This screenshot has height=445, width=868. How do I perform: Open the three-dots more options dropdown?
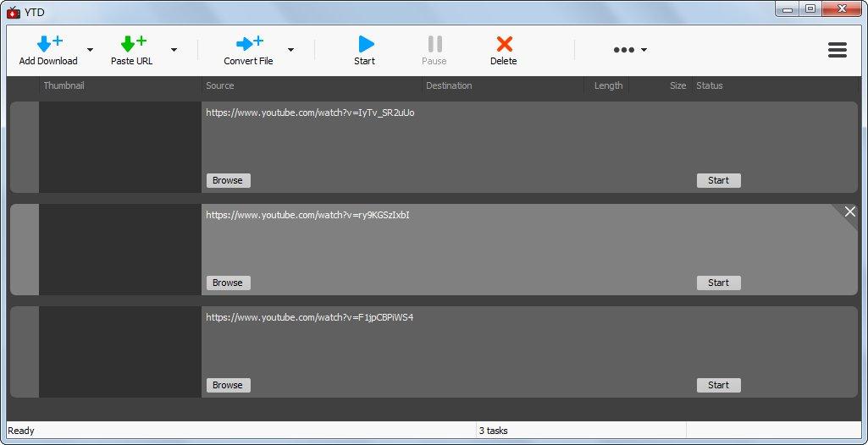tap(630, 50)
